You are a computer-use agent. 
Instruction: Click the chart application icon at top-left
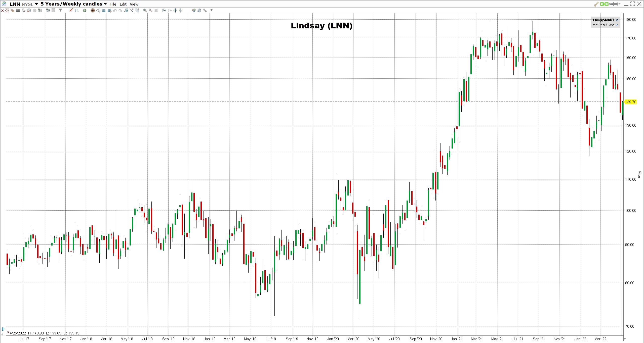[4, 4]
